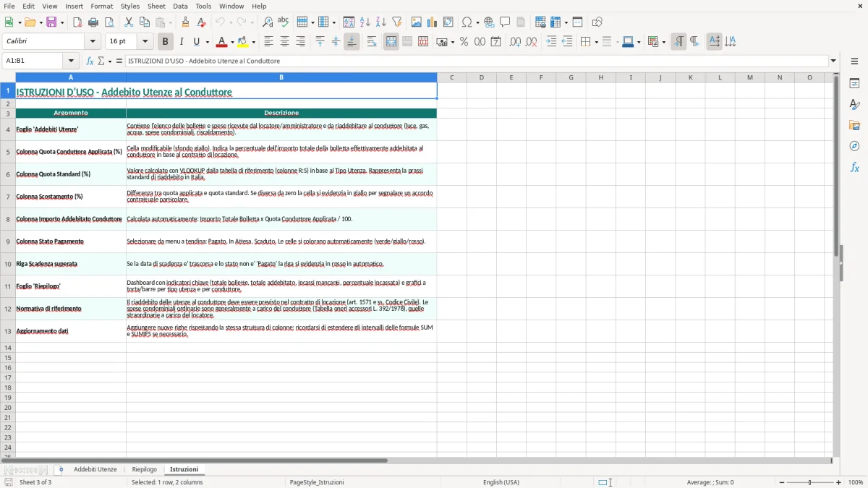Click the Print icon
The height and width of the screenshot is (488, 868).
tap(93, 22)
